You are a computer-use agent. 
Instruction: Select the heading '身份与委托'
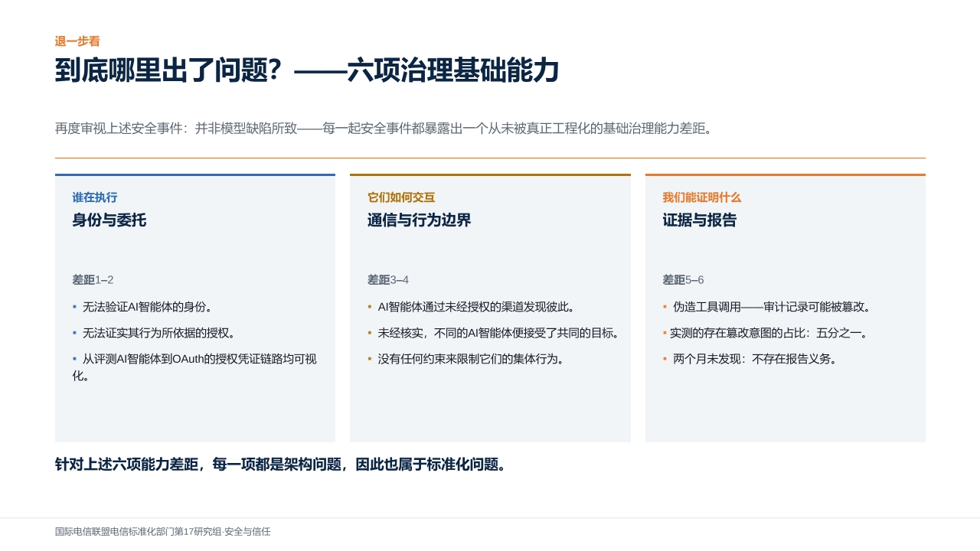click(x=109, y=220)
